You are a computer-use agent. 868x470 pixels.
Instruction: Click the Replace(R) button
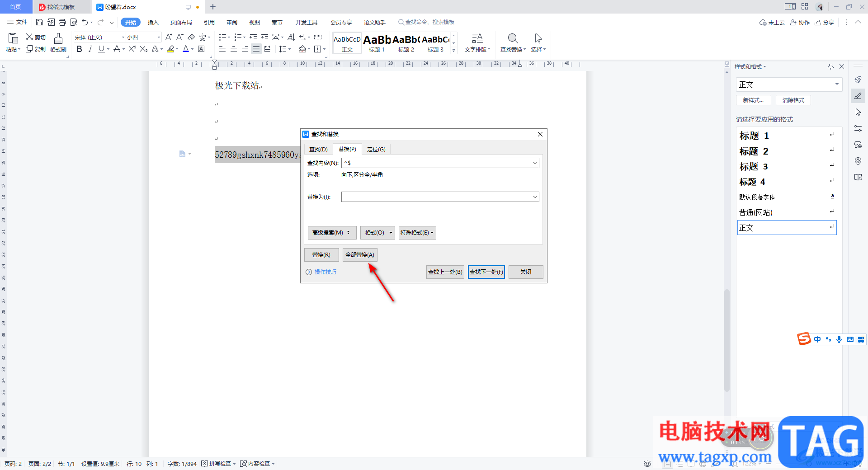point(321,255)
